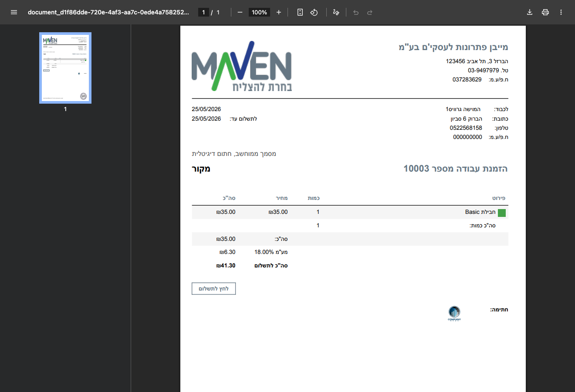The height and width of the screenshot is (392, 575).
Task: Select the page 1 thumbnail
Action: 65,68
